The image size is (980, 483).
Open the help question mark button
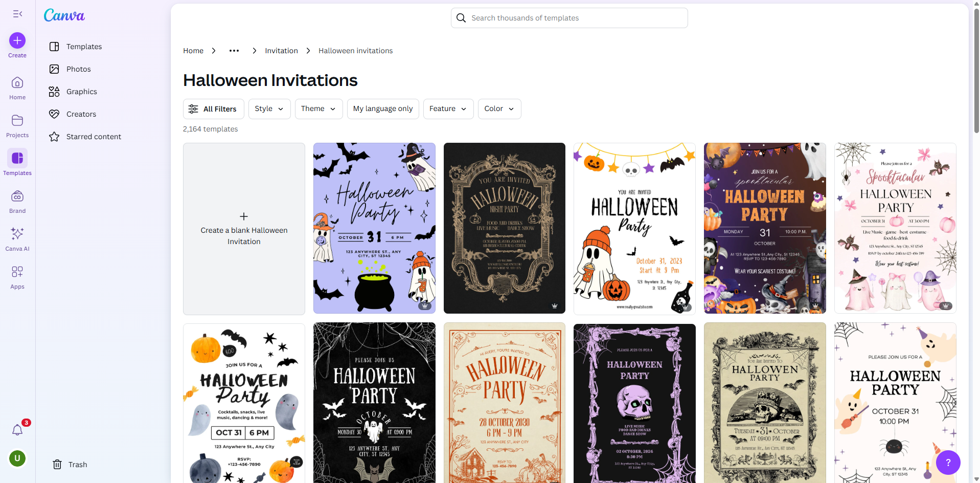tap(948, 462)
